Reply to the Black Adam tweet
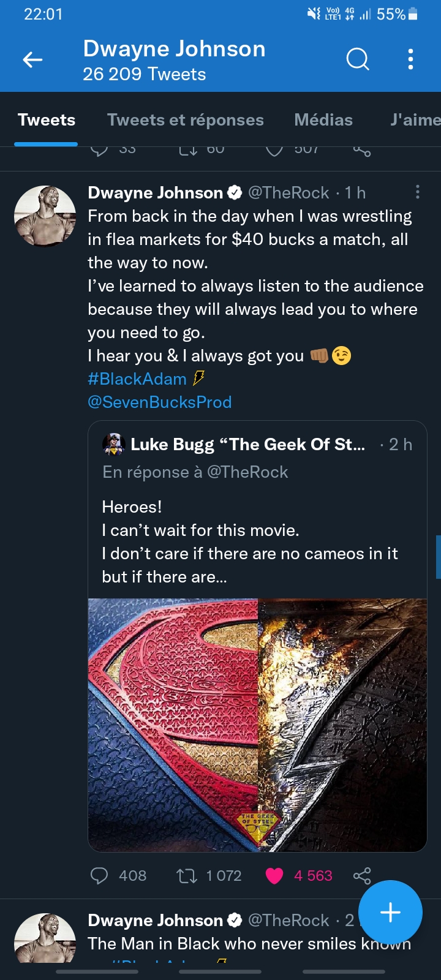Screen dimensions: 441x980 pos(99,876)
